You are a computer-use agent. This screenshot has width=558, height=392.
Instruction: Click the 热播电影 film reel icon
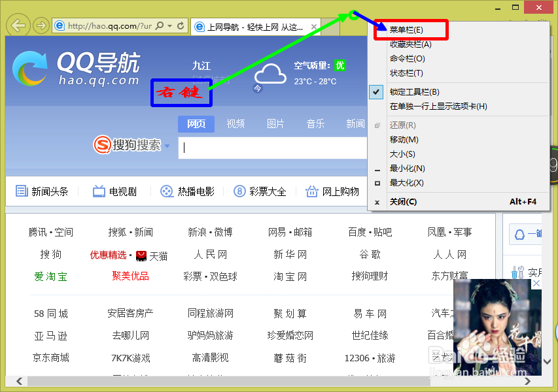167,191
